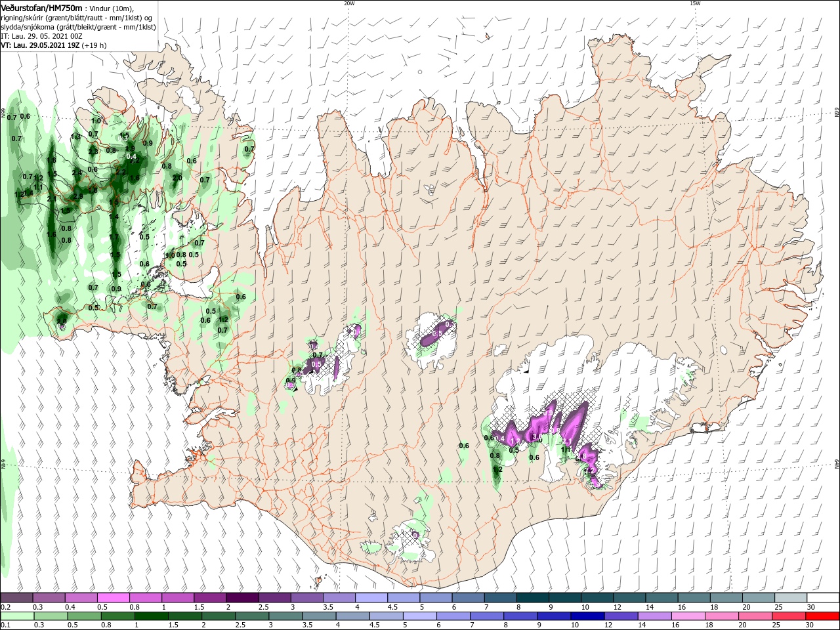Click the 2.3 precipitation value on the map
Image resolution: width=840 pixels, height=630 pixels.
93,152
